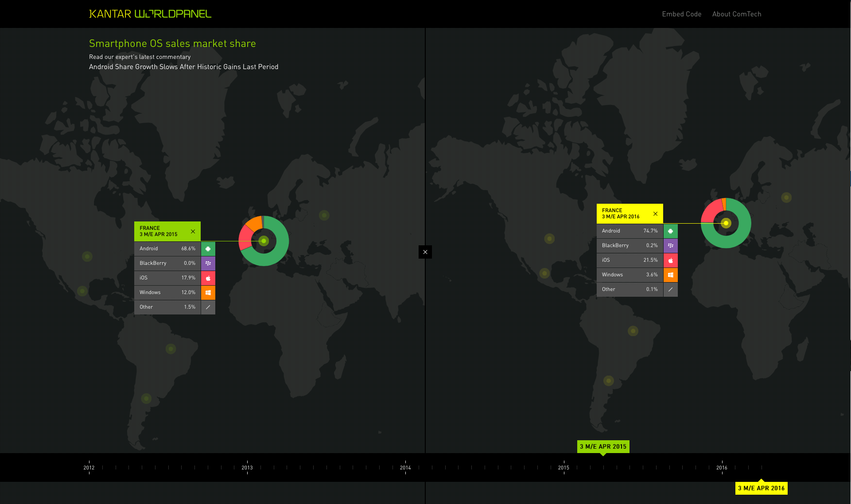Viewport: 851px width, 504px height.
Task: Click the Other slash icon in Apr 2015 panel
Action: pos(208,307)
